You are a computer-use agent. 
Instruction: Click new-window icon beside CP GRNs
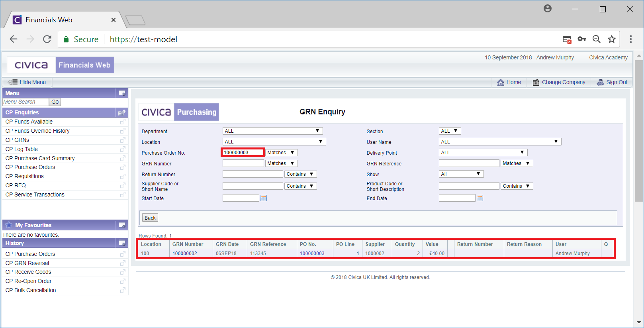123,140
